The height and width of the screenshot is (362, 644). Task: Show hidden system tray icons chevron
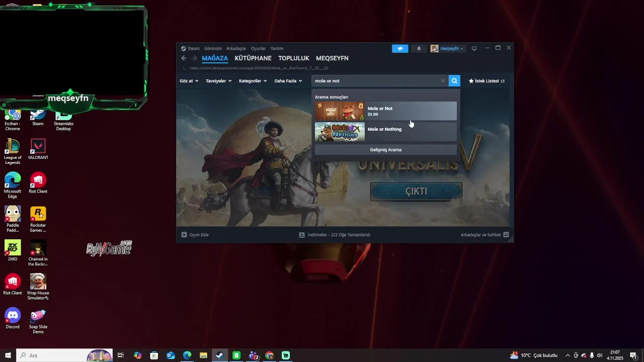(x=568, y=355)
